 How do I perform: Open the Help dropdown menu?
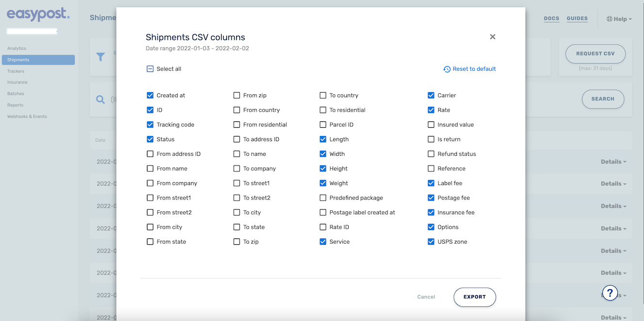[620, 19]
